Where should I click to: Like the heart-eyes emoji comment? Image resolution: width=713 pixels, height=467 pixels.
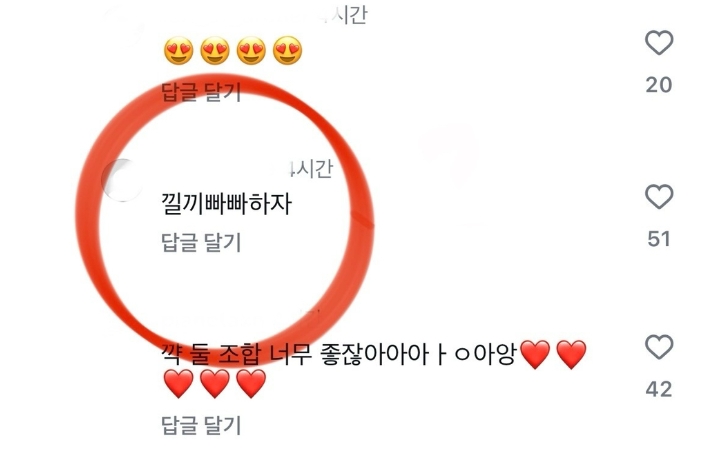pos(659,43)
